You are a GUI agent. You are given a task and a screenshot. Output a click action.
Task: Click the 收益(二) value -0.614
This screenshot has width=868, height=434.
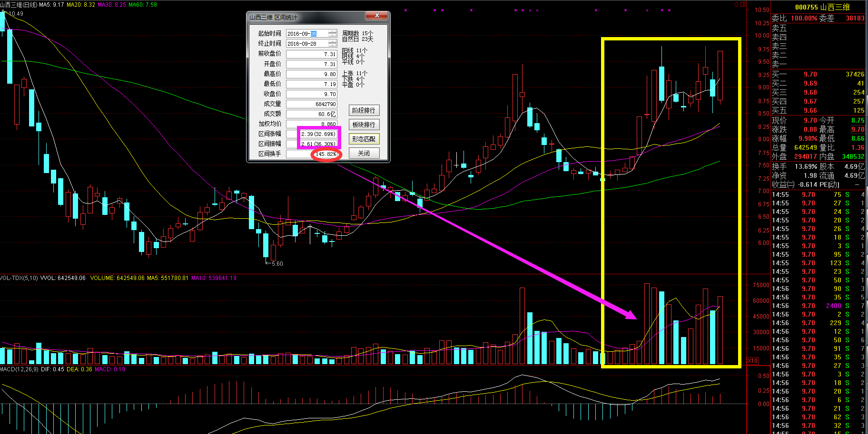coord(807,185)
